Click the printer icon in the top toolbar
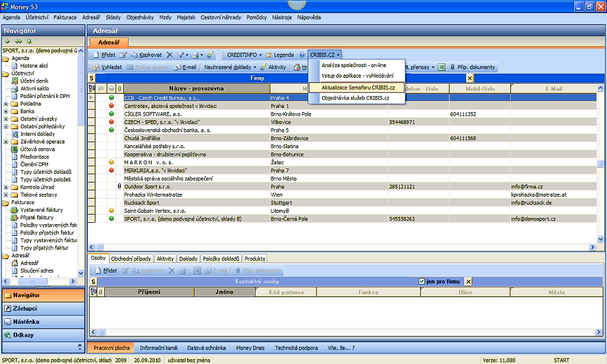This screenshot has height=364, width=607. 194,55
